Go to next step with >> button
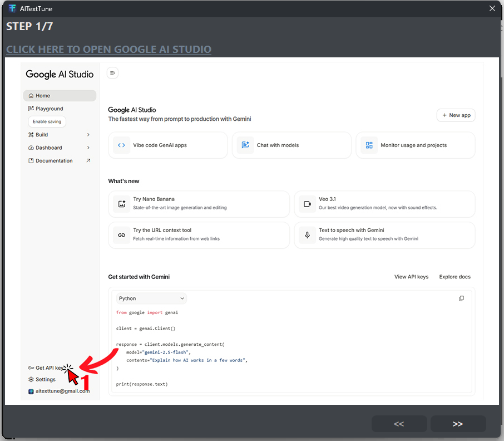The width and height of the screenshot is (504, 441). pos(458,424)
